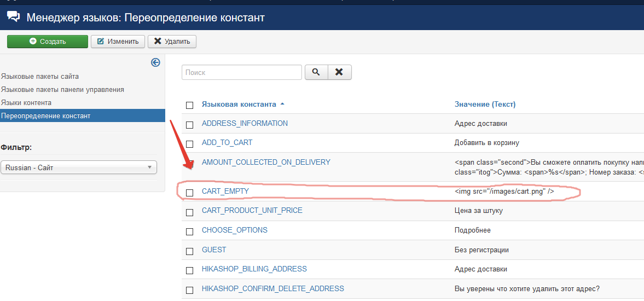Click the language manager speech bubble icon

(x=13, y=18)
